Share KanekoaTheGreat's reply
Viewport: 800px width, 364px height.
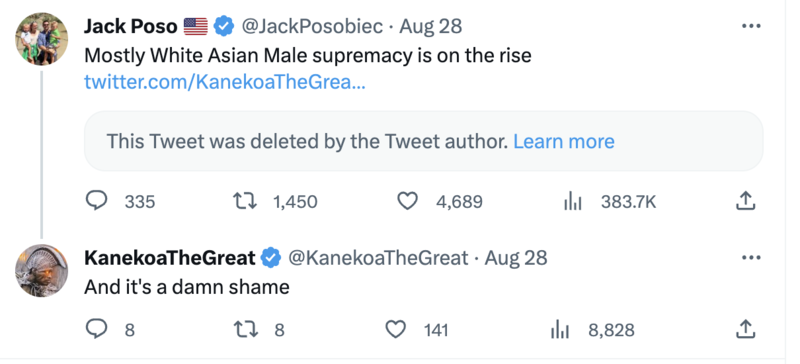(745, 329)
